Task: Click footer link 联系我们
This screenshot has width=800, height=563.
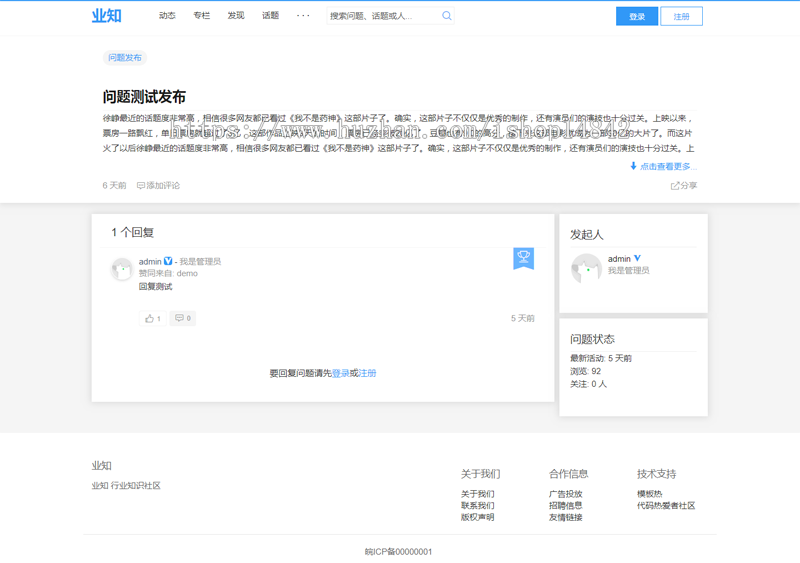Action: (x=478, y=505)
